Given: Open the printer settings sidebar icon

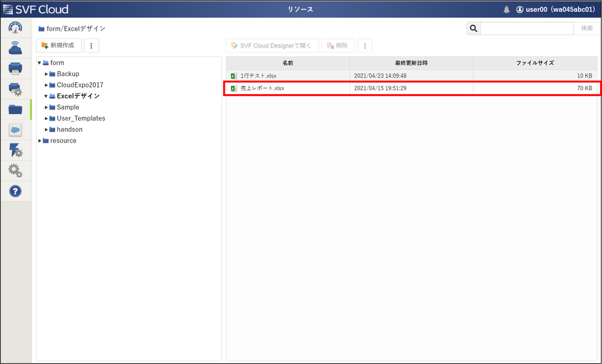Looking at the screenshot, I should (x=16, y=89).
